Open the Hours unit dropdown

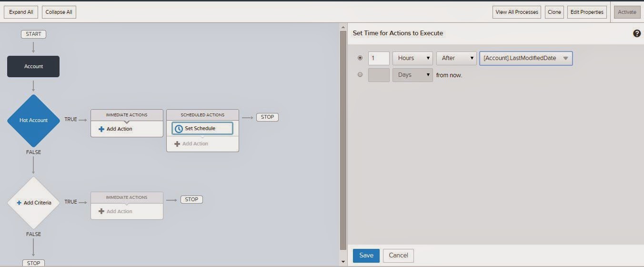coord(413,58)
